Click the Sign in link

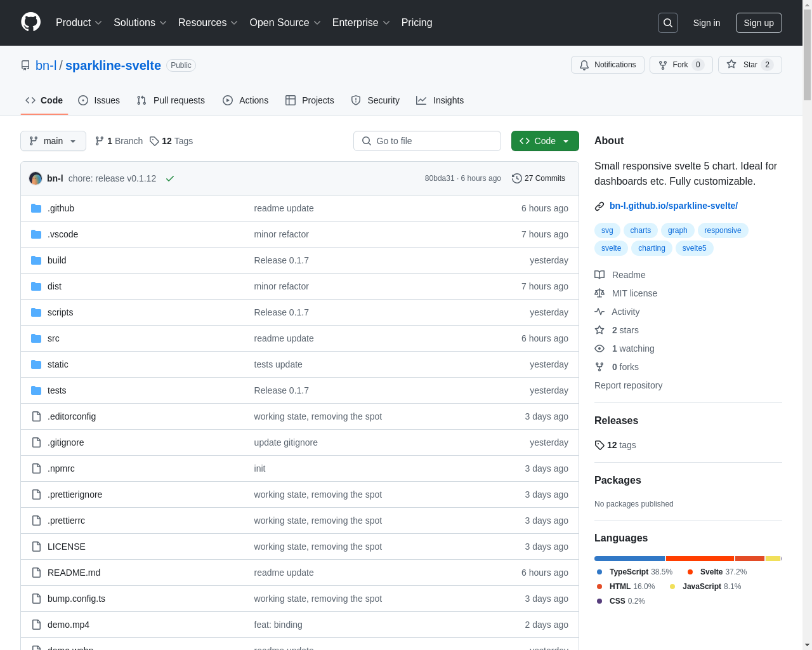tap(707, 23)
